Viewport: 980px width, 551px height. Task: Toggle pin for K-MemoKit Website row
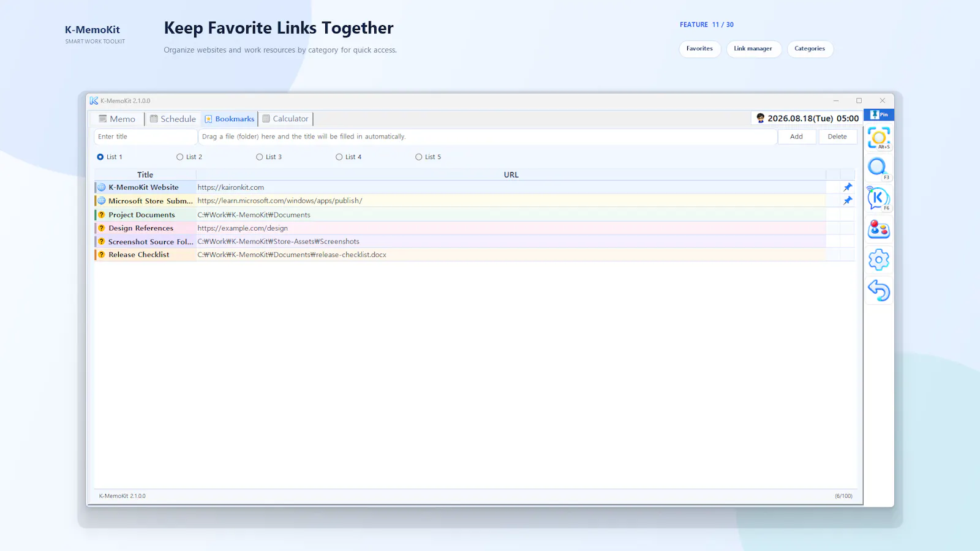[848, 187]
